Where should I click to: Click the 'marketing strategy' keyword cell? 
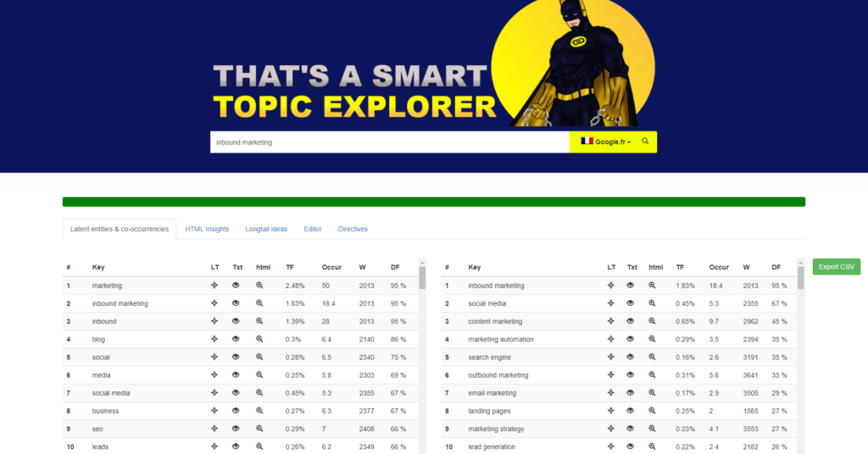coord(496,429)
